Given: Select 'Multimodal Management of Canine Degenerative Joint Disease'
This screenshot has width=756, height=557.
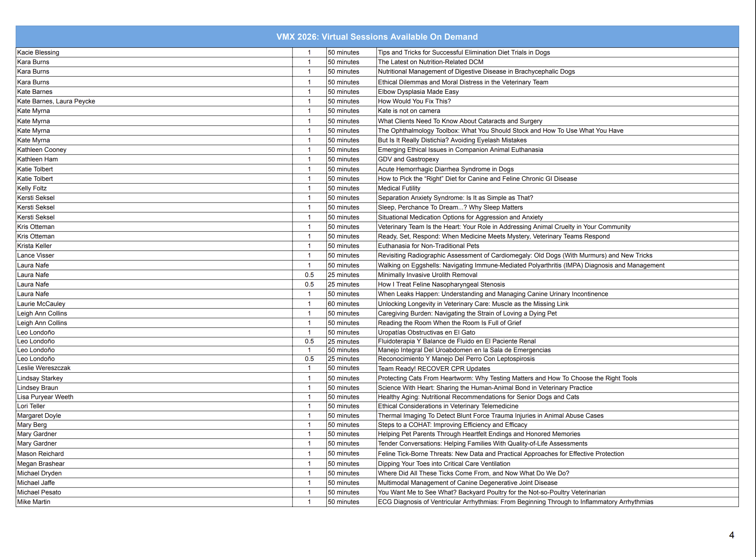Looking at the screenshot, I should click(x=467, y=483).
